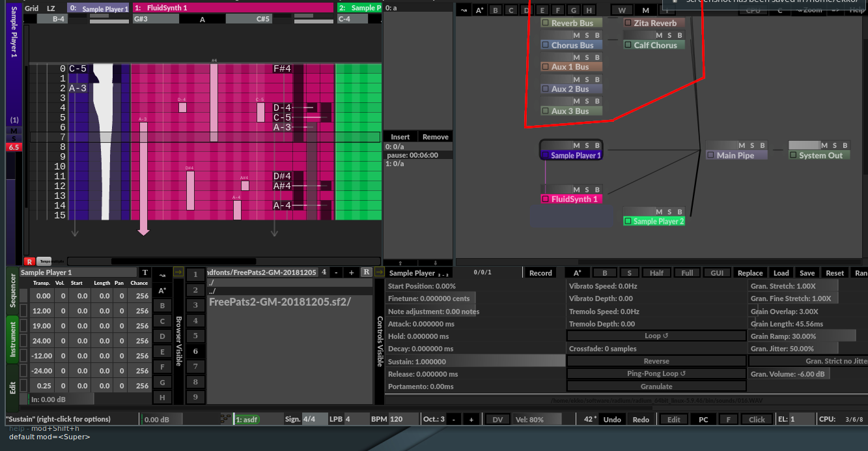Bypass the Sample Player 1 mixer module
The width and height of the screenshot is (868, 451).
(x=597, y=145)
